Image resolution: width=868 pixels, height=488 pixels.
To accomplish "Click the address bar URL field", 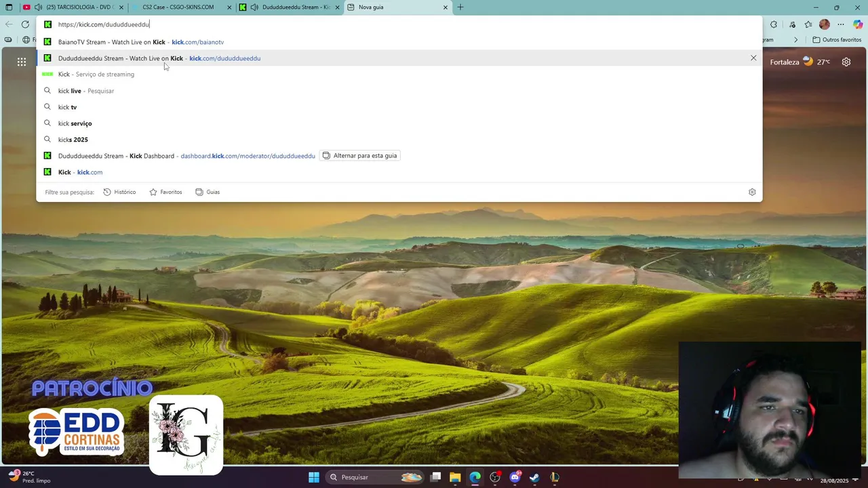I will pyautogui.click(x=400, y=24).
